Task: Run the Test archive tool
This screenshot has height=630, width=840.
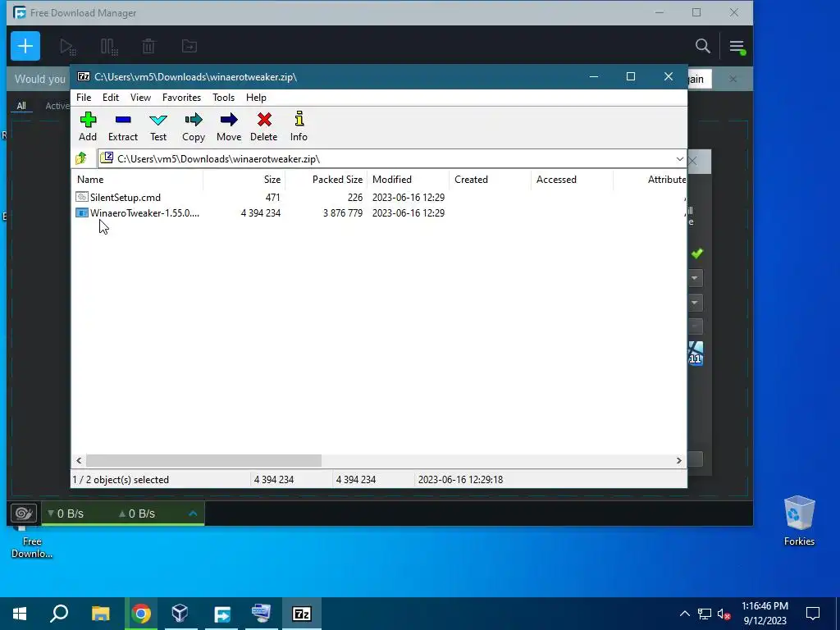Action: (x=158, y=127)
